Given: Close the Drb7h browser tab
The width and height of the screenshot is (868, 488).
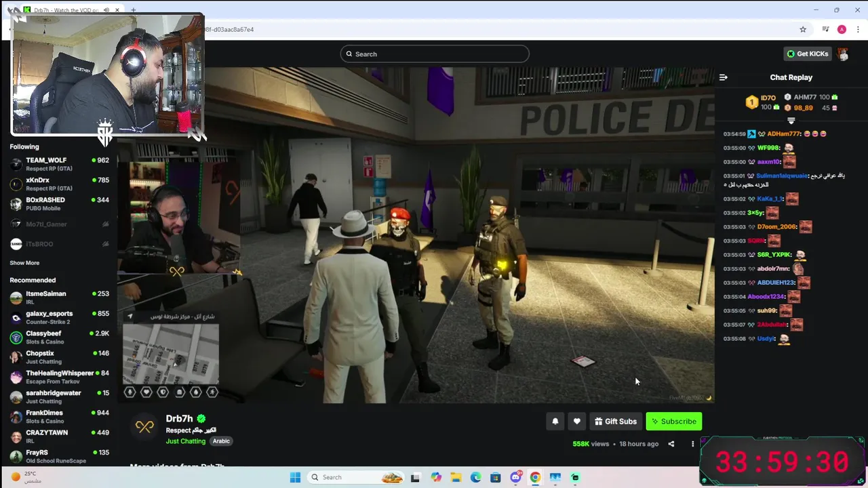Looking at the screenshot, I should 117,10.
